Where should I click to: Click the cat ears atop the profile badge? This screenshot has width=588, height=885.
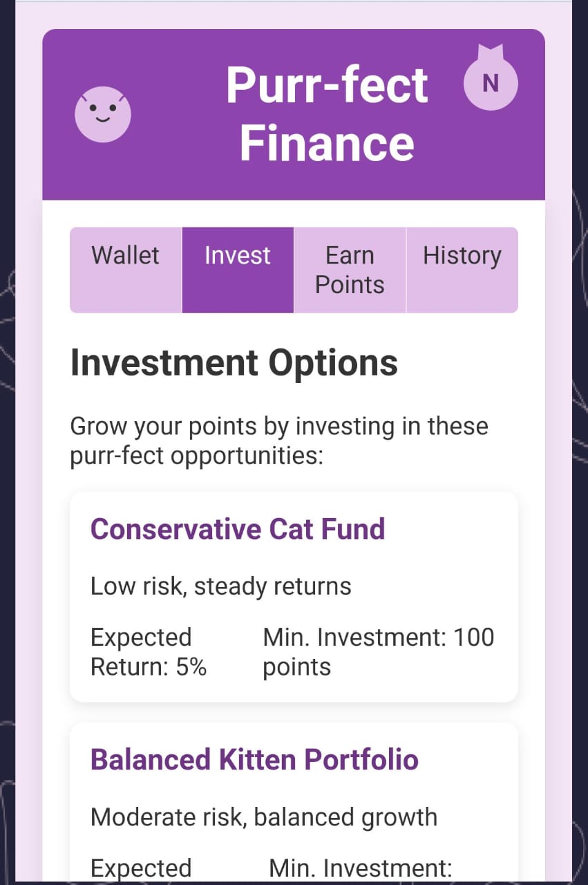point(490,51)
